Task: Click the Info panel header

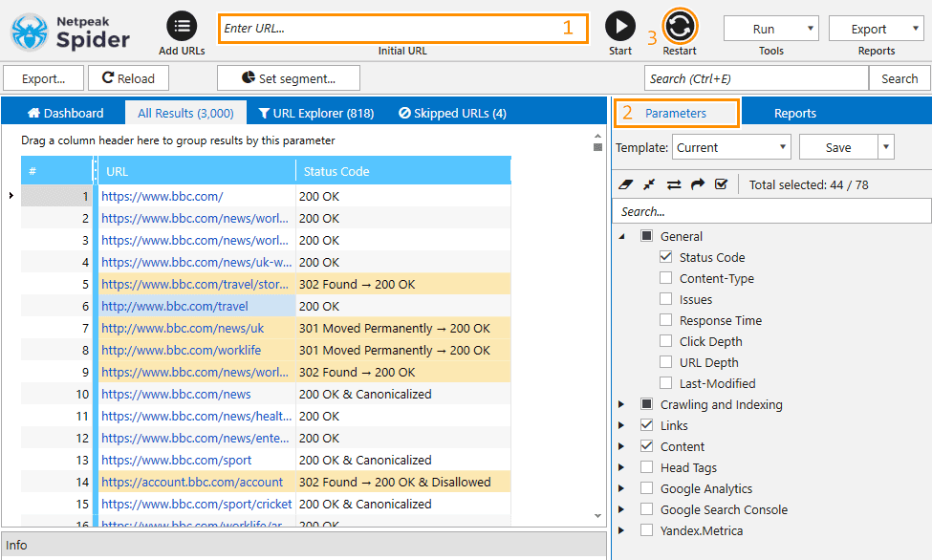Action: click(303, 545)
